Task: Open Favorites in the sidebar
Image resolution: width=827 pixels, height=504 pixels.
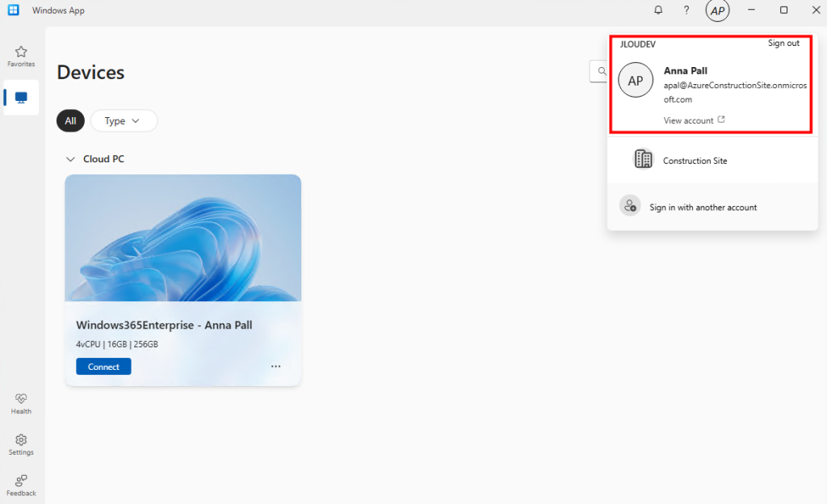Action: 21,56
